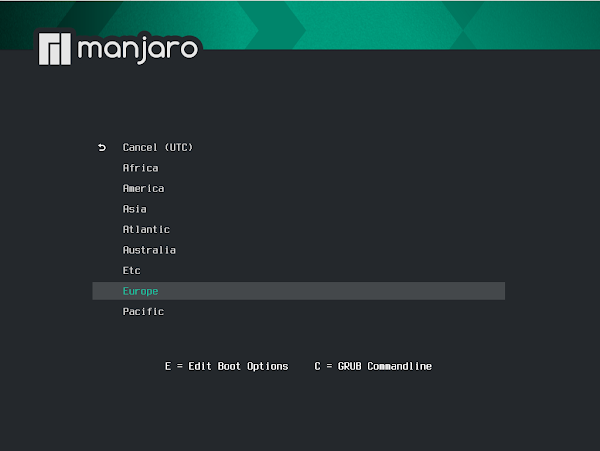Click the "C = GRUB Commandline" hint

(x=373, y=366)
